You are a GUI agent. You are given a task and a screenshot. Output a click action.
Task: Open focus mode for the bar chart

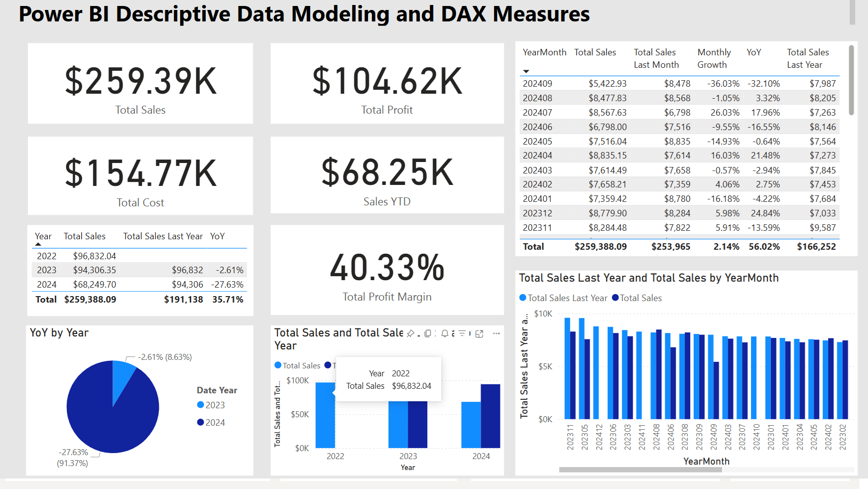click(479, 333)
